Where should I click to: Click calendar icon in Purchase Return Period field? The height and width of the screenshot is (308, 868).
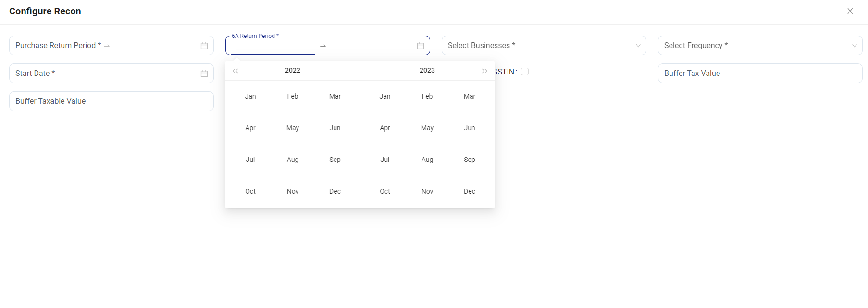204,46
